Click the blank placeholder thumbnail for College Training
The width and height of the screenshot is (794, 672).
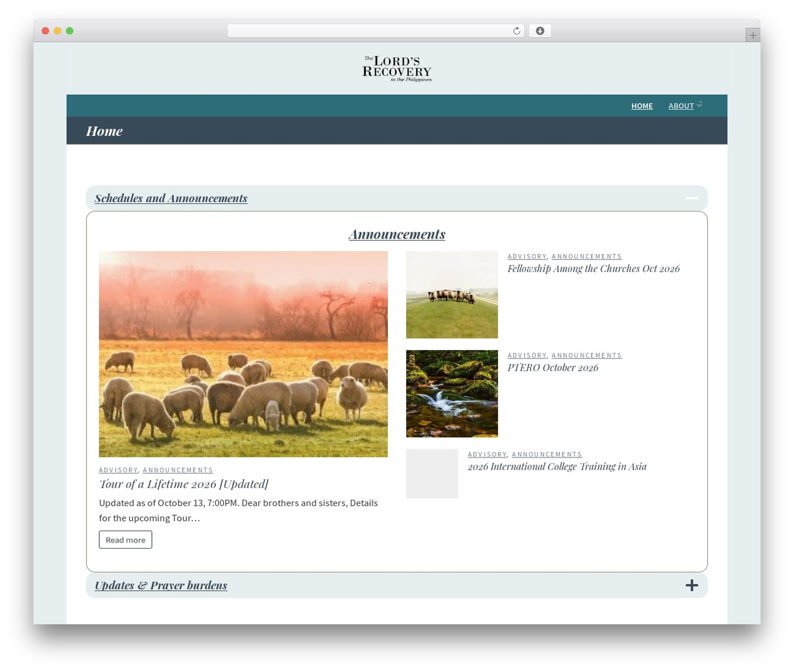pyautogui.click(x=432, y=474)
